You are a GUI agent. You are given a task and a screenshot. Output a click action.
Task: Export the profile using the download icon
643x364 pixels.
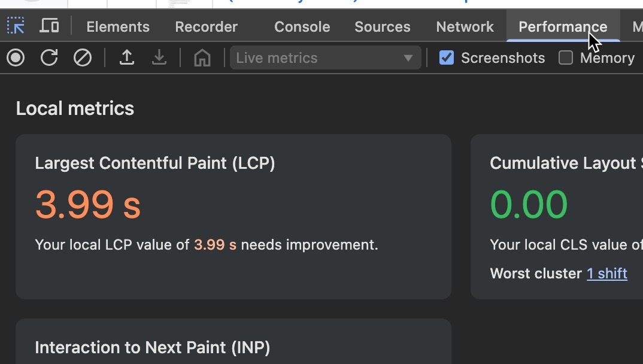click(159, 57)
